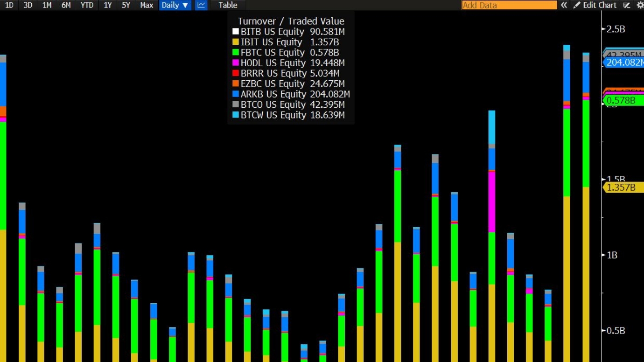Select 'ARKB US Equity' legend text
This screenshot has height=362, width=644.
click(273, 94)
